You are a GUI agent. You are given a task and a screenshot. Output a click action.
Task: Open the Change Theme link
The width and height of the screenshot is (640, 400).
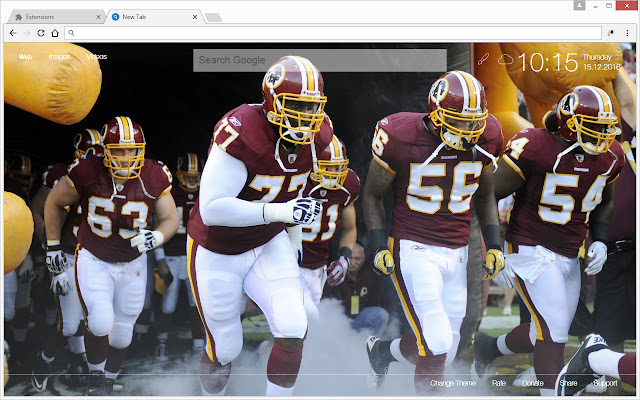(x=453, y=383)
